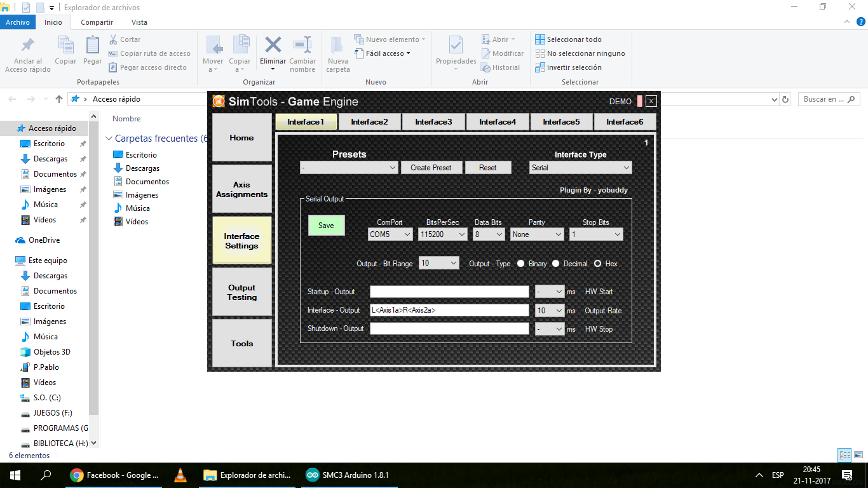Collapse the Carpetas frecuentes group

pos(109,139)
